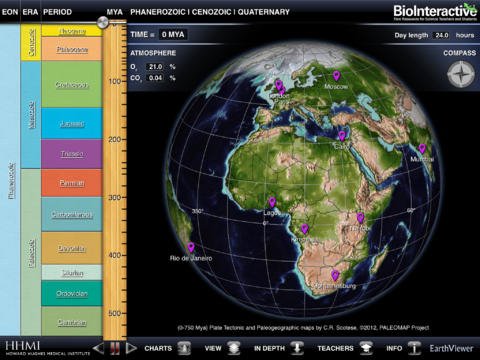Select the Ordovician period block
The height and width of the screenshot is (360, 480).
pyautogui.click(x=72, y=293)
